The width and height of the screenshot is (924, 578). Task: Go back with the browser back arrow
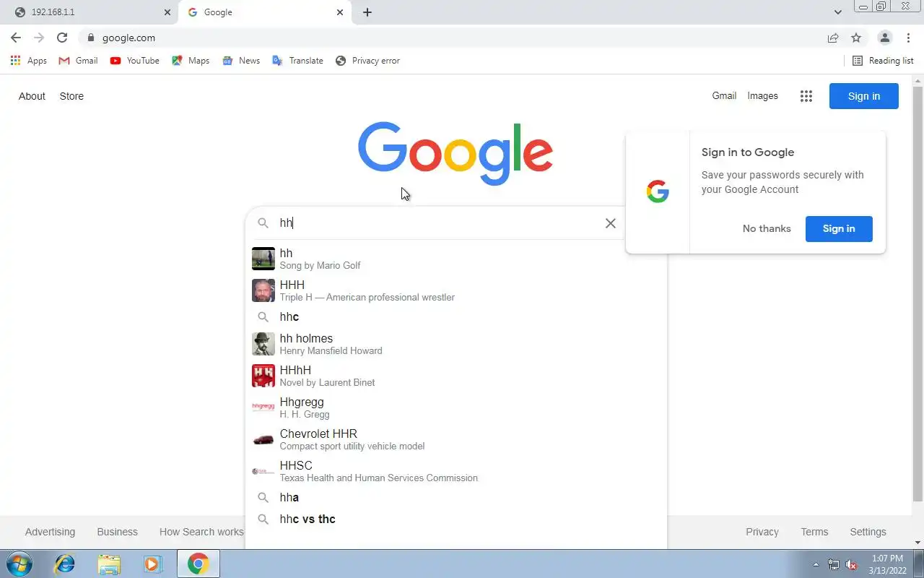coord(16,38)
